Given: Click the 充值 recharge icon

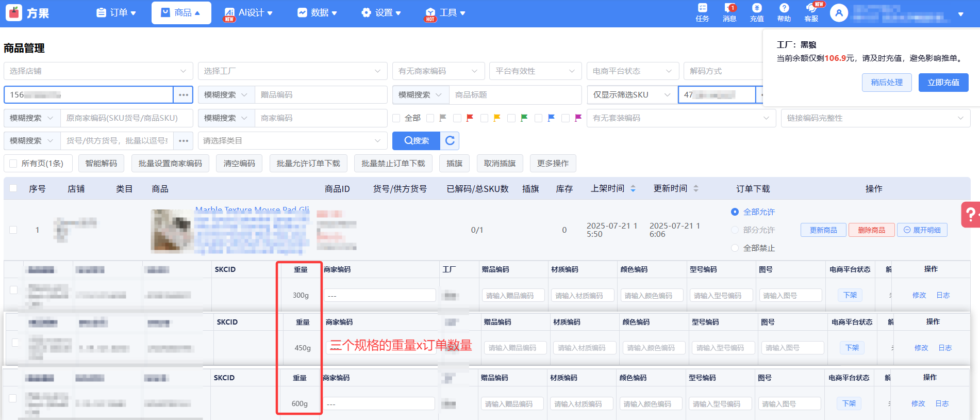Looking at the screenshot, I should click(757, 12).
